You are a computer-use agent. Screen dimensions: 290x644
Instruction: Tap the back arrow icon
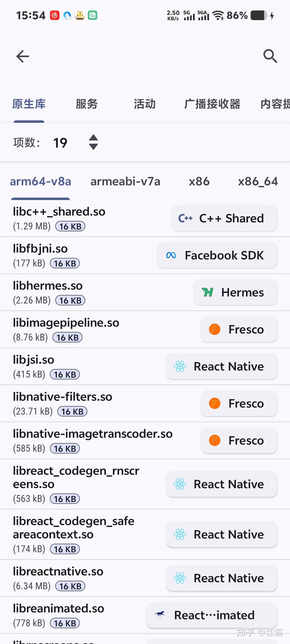pos(23,56)
